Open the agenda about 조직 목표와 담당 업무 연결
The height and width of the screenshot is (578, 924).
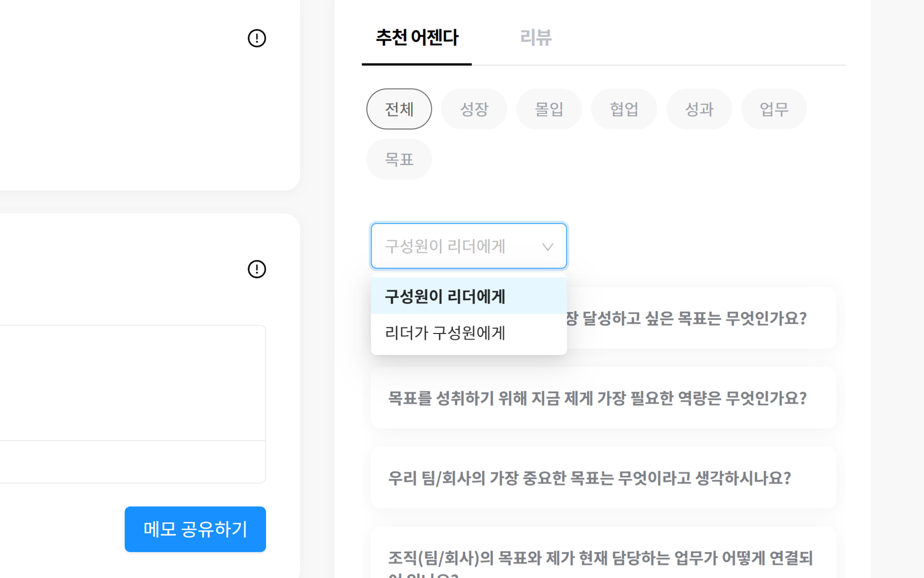pos(601,558)
